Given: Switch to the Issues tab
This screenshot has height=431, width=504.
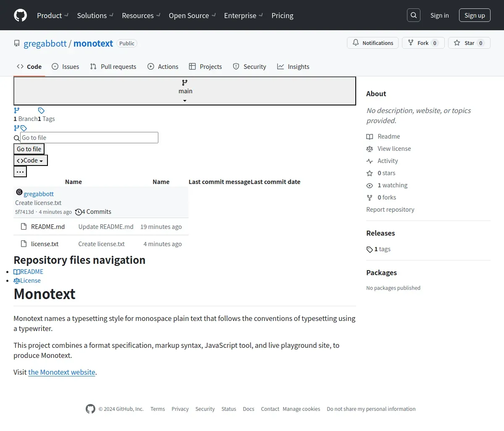Looking at the screenshot, I should 66,66.
